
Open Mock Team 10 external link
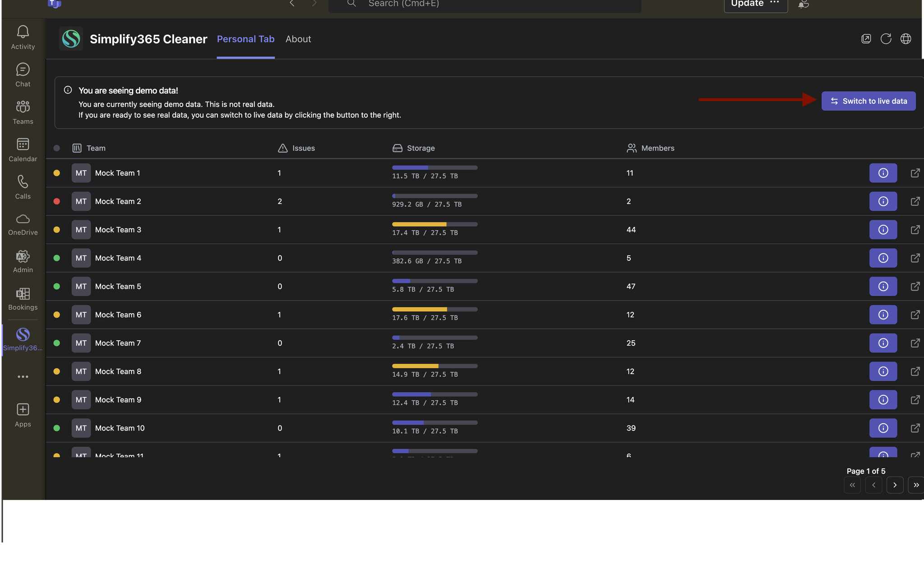915,428
